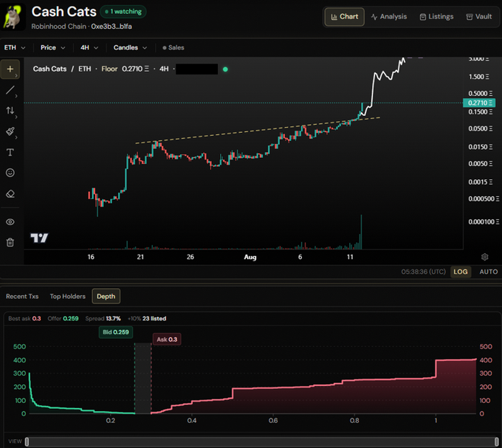
Task: Click the Cash Cats collection avatar
Action: tap(13, 18)
